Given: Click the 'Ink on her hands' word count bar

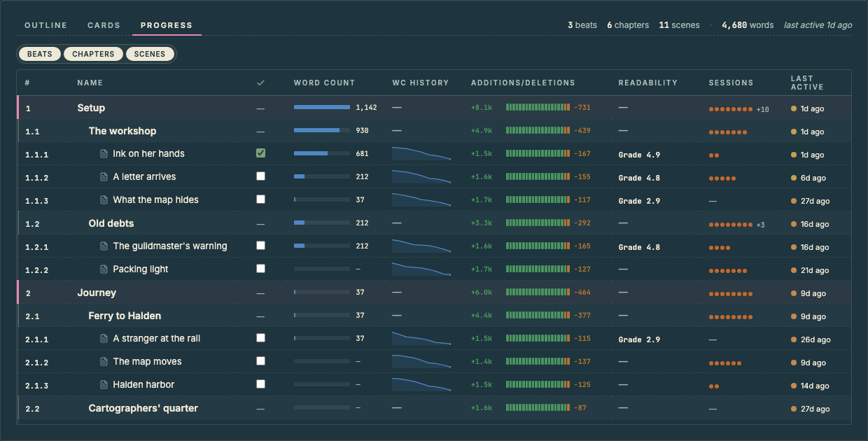Looking at the screenshot, I should [322, 153].
